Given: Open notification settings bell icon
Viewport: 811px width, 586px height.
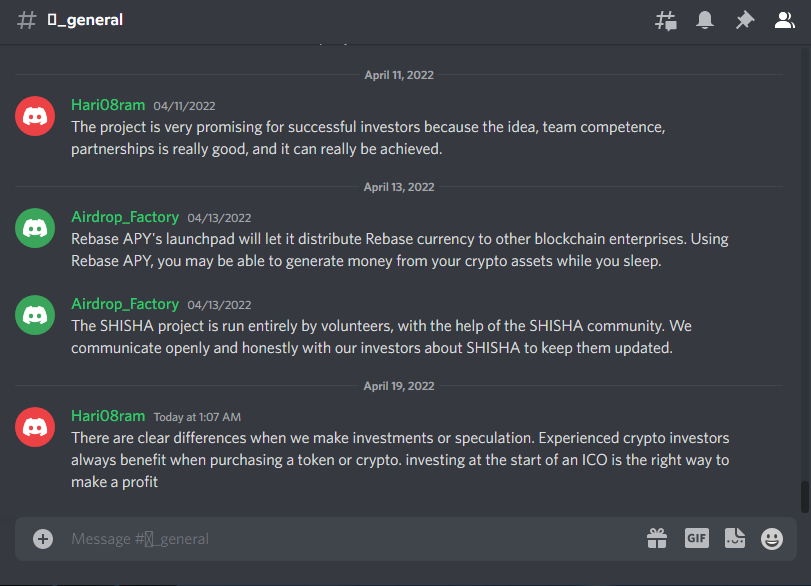Looking at the screenshot, I should pos(704,20).
